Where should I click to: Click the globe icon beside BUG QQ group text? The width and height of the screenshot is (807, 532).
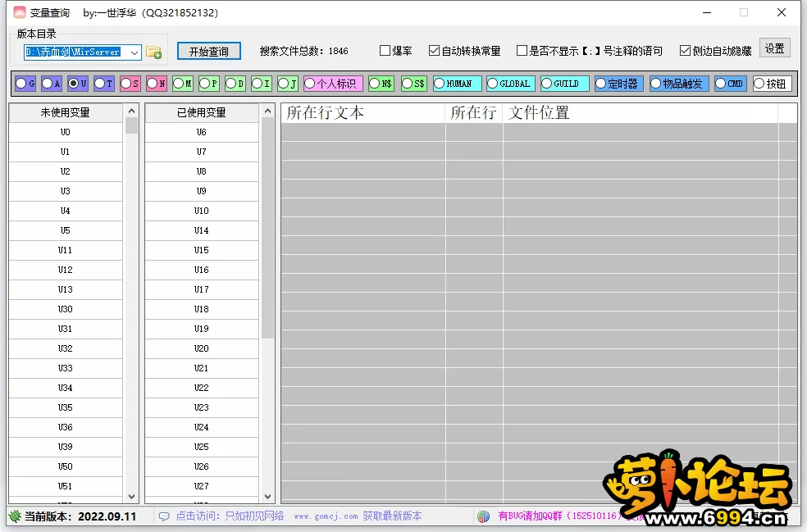click(483, 516)
